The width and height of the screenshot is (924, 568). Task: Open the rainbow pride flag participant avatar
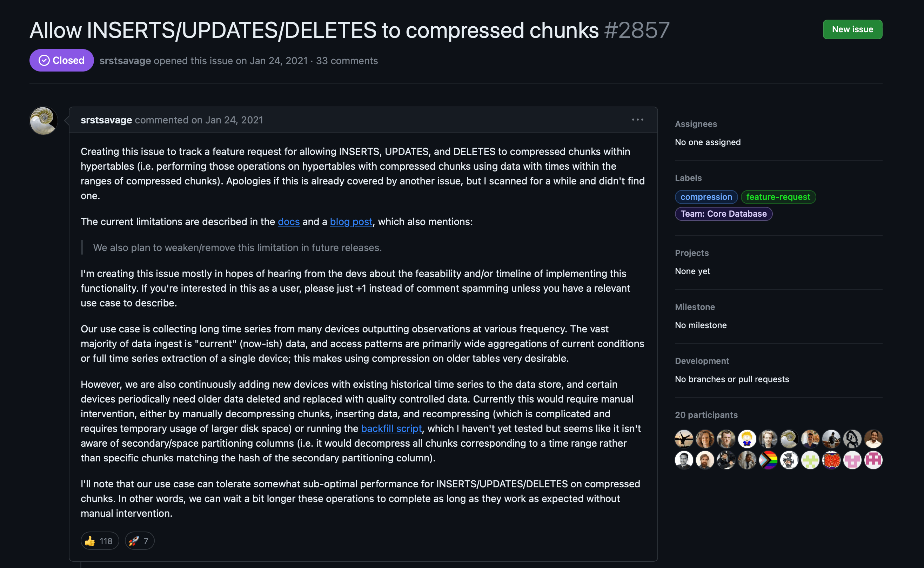coord(768,460)
